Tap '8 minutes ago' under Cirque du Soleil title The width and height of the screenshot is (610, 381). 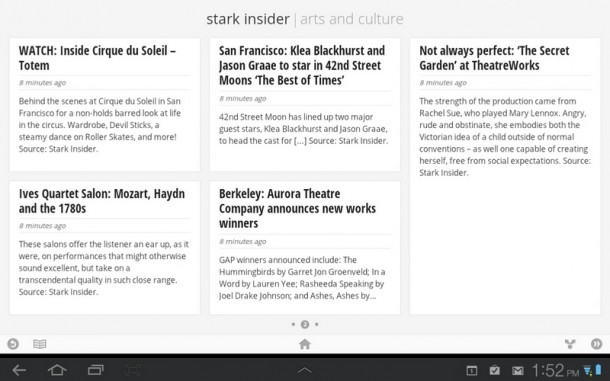tap(42, 83)
